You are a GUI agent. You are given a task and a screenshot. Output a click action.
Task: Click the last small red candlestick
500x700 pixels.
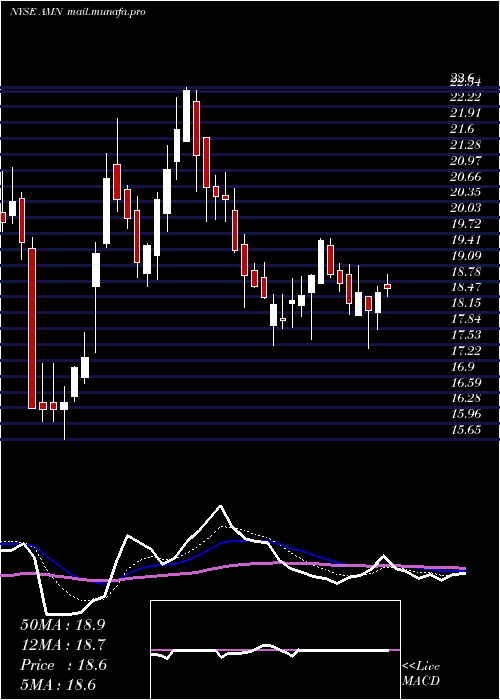(388, 286)
